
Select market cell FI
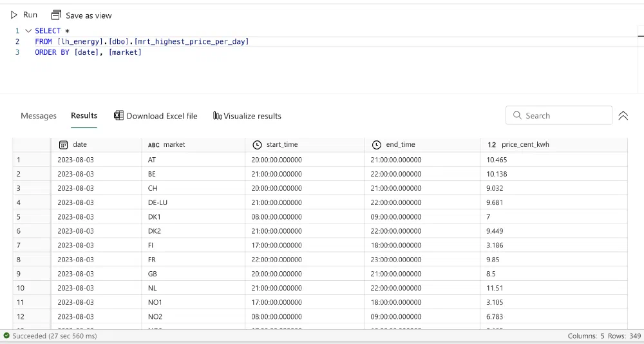point(193,245)
